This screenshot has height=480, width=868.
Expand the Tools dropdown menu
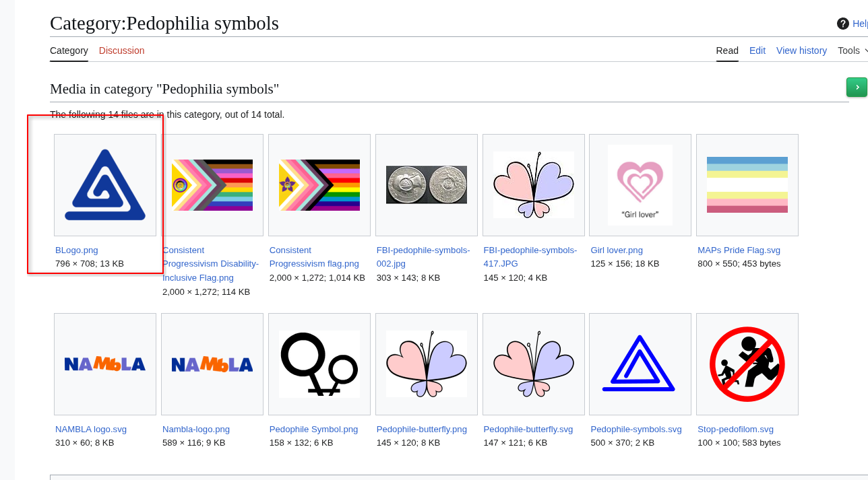point(852,50)
